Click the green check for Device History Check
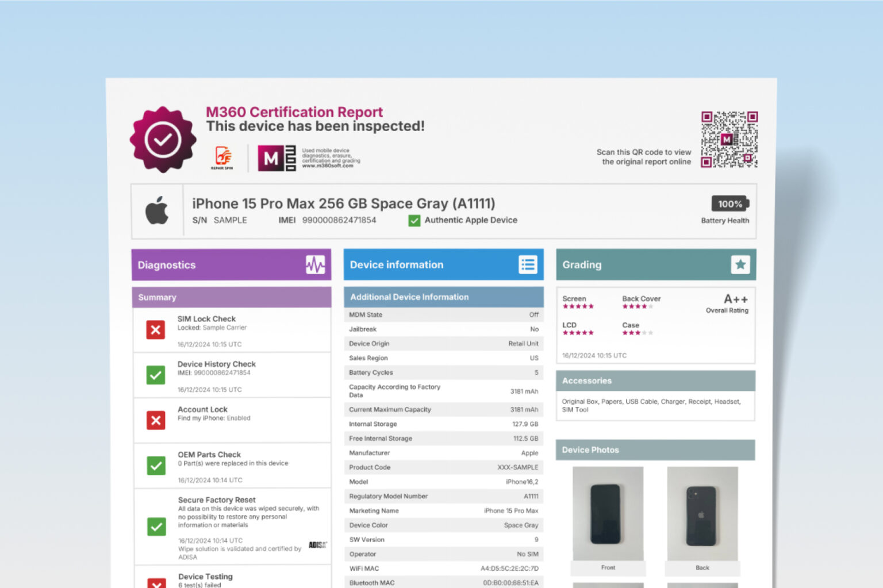 tap(155, 375)
